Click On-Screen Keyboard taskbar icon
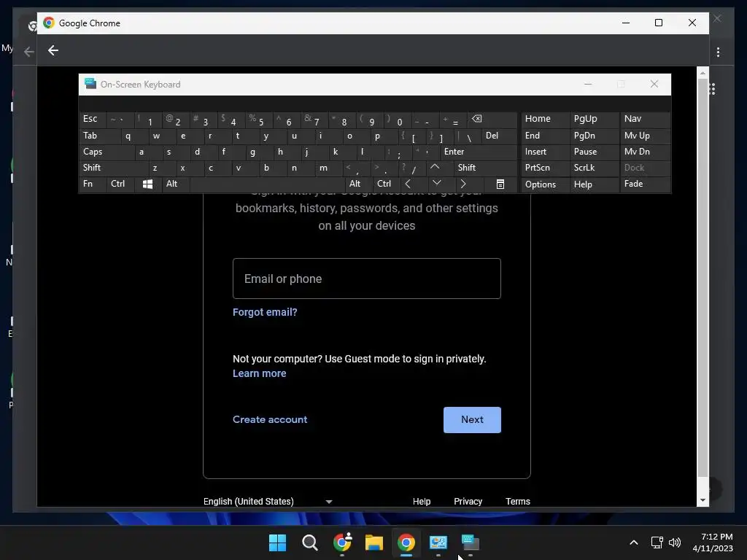 click(471, 542)
